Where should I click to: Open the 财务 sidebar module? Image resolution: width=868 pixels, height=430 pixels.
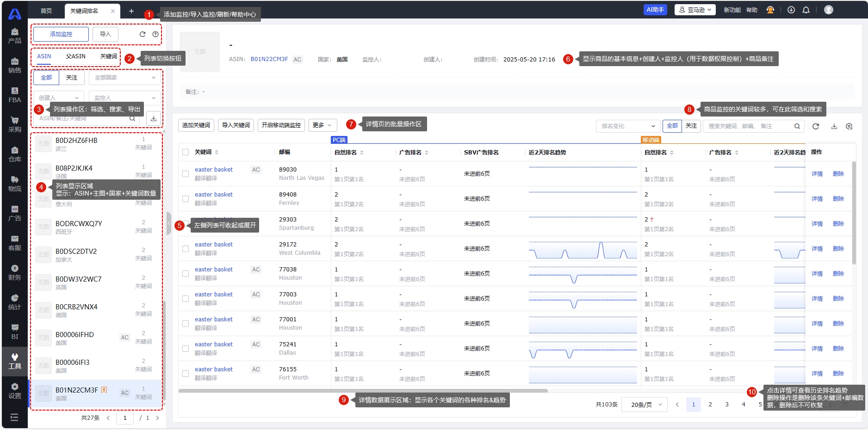[15, 273]
